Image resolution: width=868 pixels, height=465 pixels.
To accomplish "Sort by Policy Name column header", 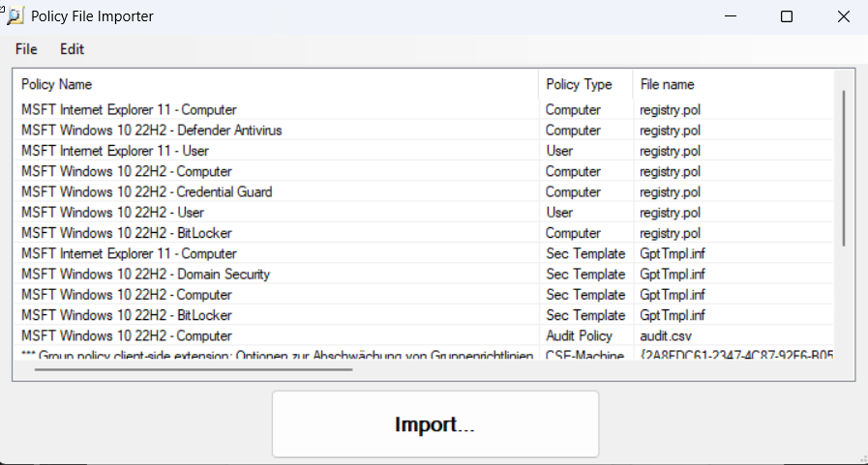I will tap(276, 84).
